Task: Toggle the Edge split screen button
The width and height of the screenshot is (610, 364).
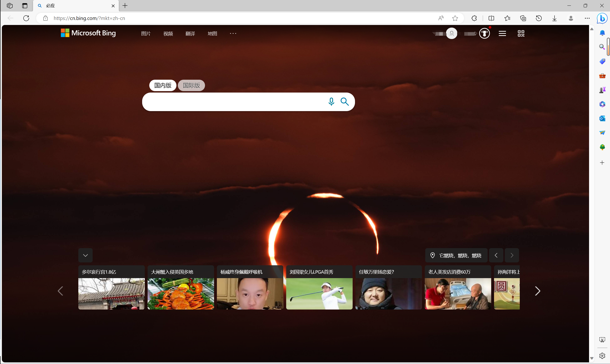Action: click(x=491, y=18)
